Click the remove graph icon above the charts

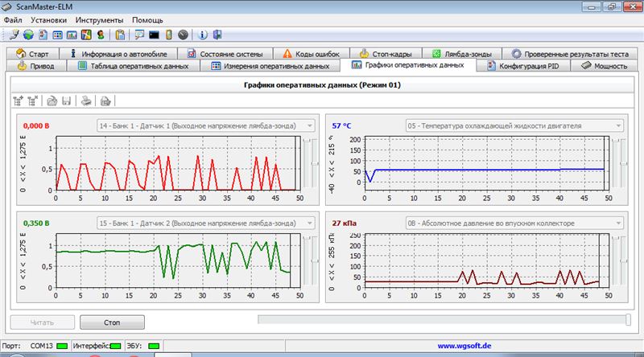click(33, 101)
